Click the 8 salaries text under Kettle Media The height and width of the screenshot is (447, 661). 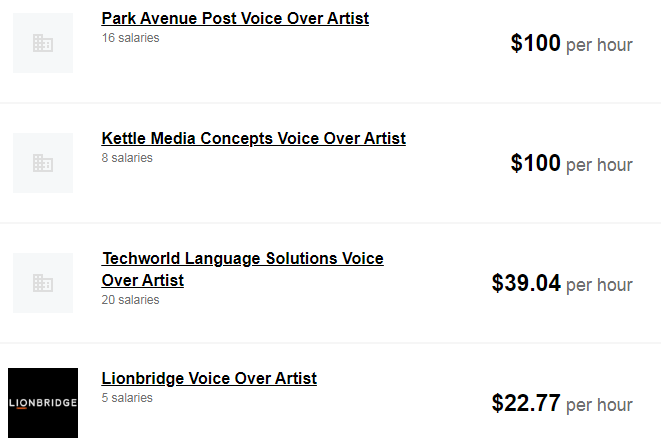(127, 158)
